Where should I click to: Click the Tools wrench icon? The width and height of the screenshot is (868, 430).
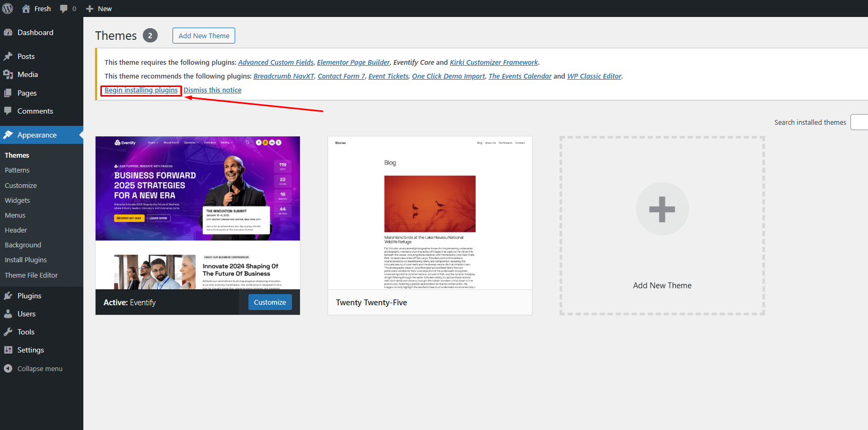(8, 332)
